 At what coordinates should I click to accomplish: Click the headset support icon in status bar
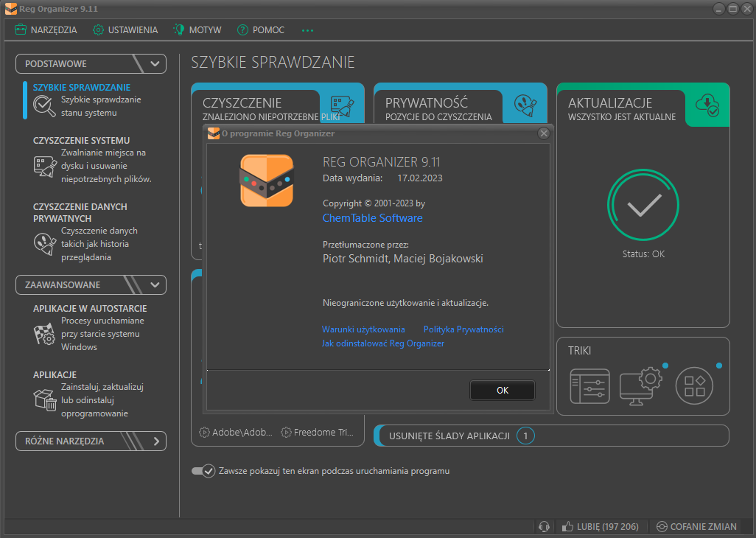pos(544,526)
